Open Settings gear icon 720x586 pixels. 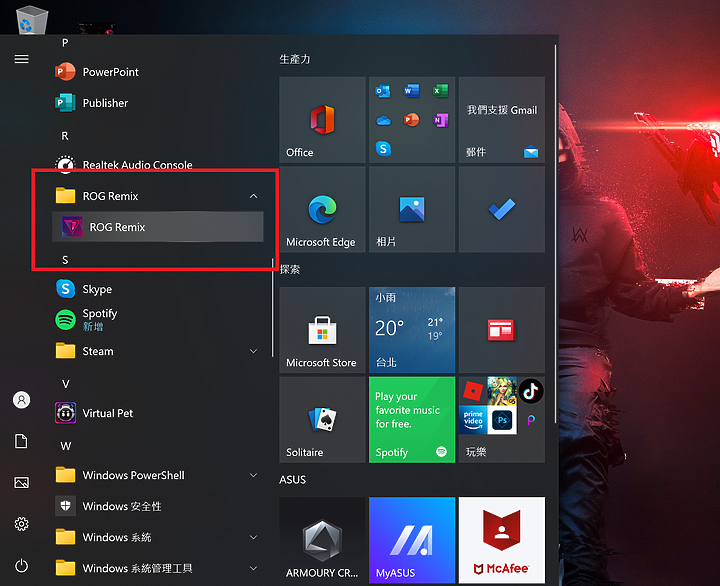point(22,524)
